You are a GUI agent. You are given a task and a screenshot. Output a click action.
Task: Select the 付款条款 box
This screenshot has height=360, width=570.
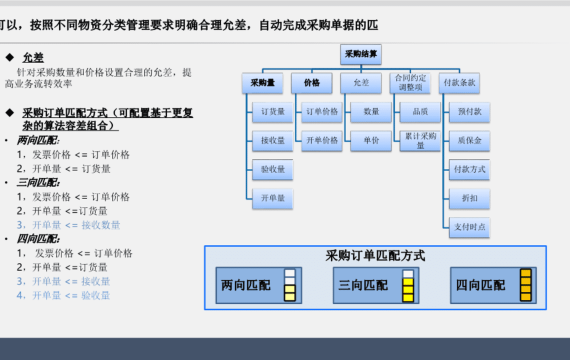coord(459,83)
